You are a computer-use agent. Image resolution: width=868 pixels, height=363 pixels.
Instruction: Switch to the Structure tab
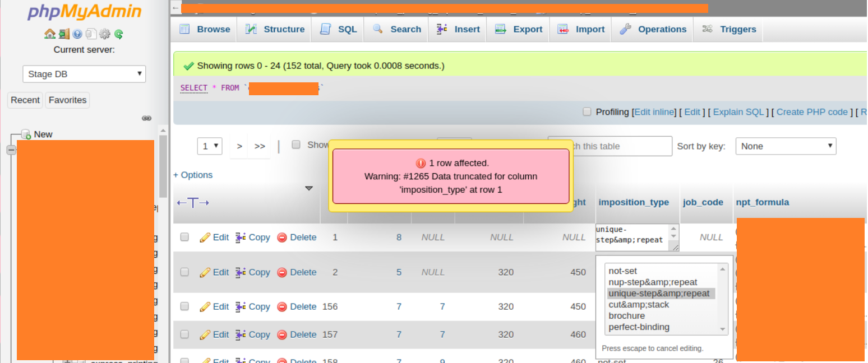click(x=276, y=29)
